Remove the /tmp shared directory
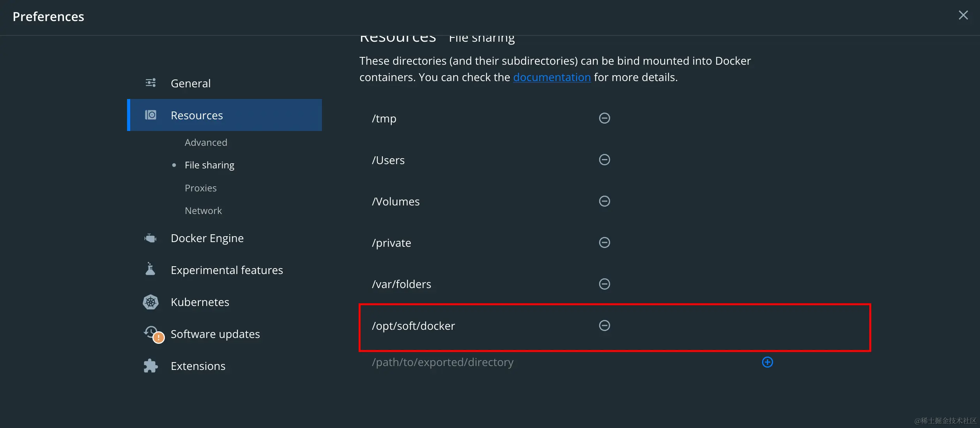980x428 pixels. click(604, 118)
